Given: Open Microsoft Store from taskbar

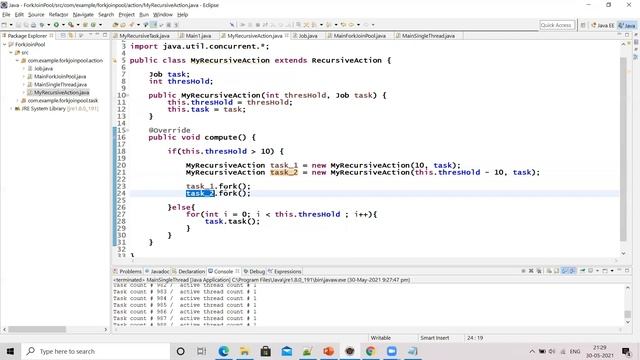Looking at the screenshot, I should pyautogui.click(x=266, y=351).
